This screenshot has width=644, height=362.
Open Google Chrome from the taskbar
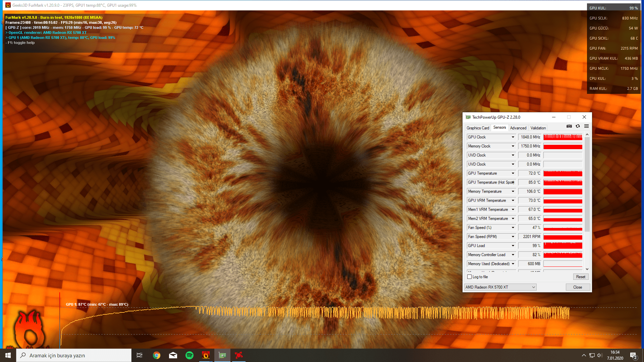(x=156, y=355)
